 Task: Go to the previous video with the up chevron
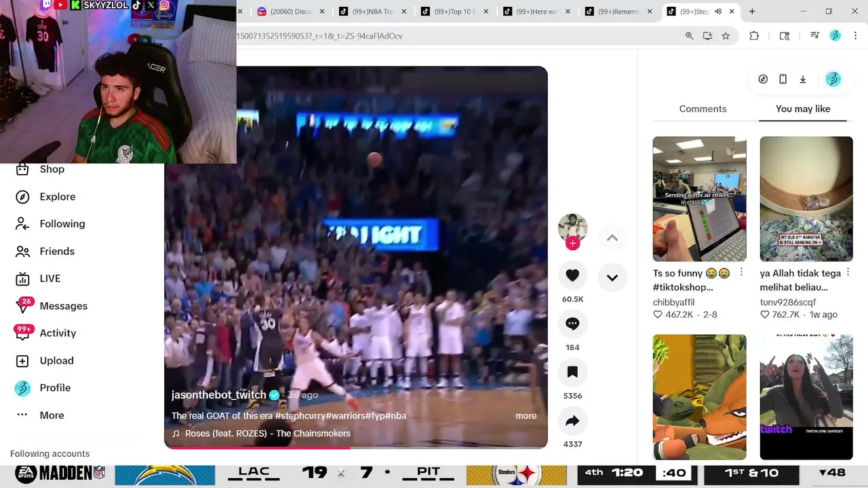[x=612, y=237]
